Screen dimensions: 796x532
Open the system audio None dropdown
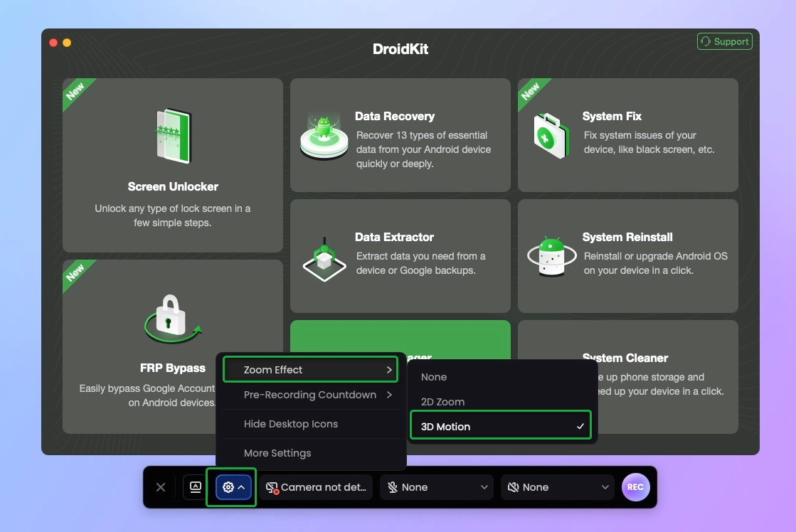point(558,487)
